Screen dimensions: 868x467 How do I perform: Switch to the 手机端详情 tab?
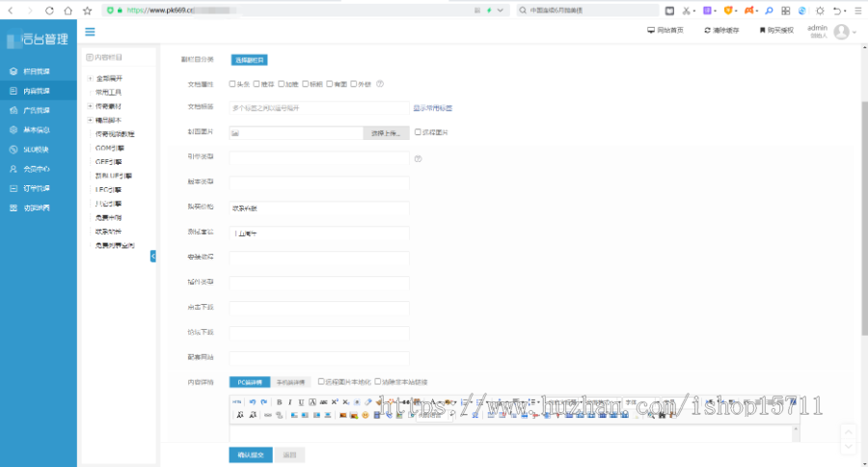[290, 382]
